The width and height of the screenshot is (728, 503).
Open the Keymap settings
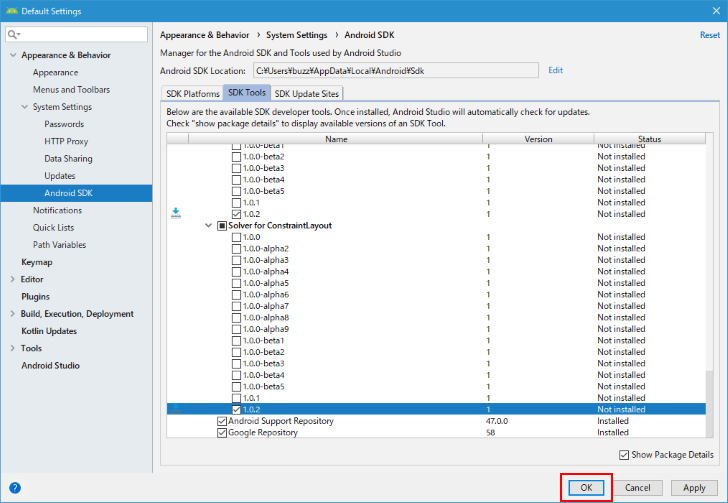pyautogui.click(x=37, y=262)
